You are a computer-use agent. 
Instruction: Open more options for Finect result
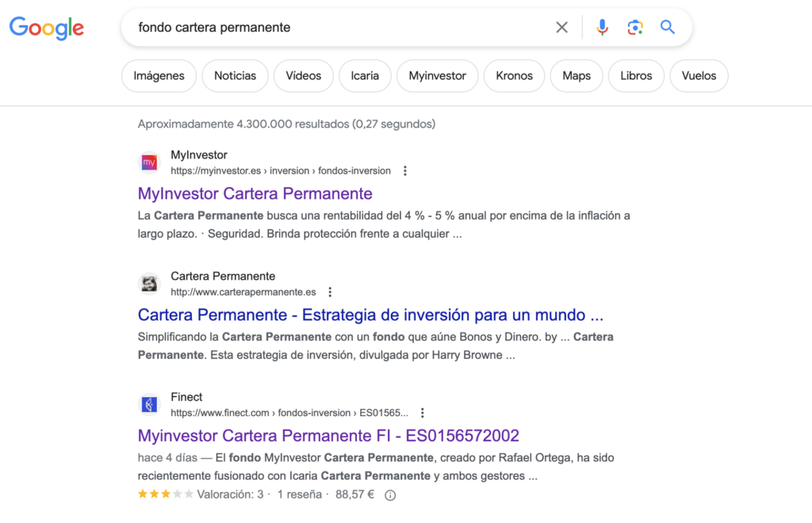(423, 413)
